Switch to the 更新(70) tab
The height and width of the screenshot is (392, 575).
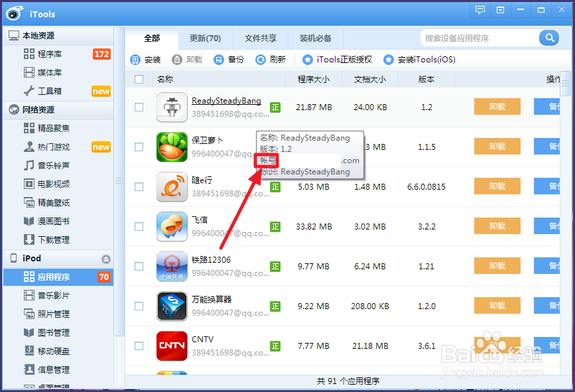pos(205,38)
